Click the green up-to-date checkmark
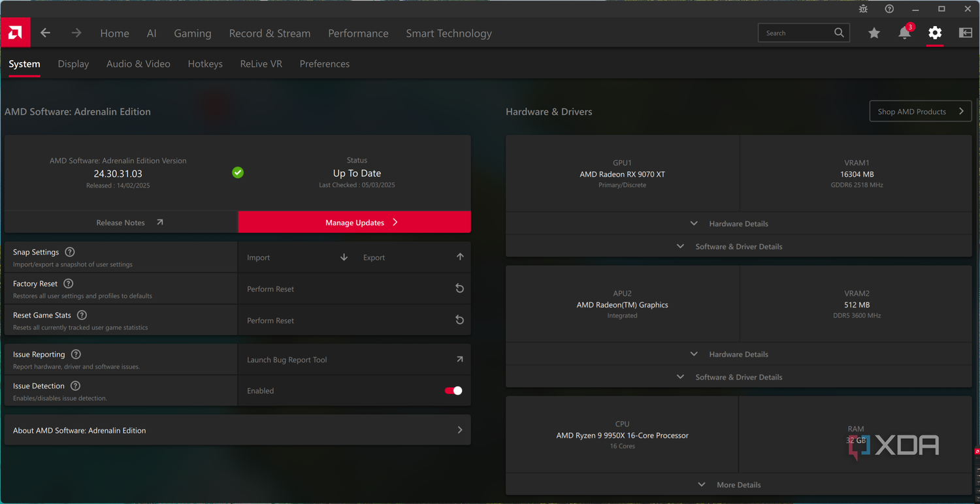 pos(238,172)
